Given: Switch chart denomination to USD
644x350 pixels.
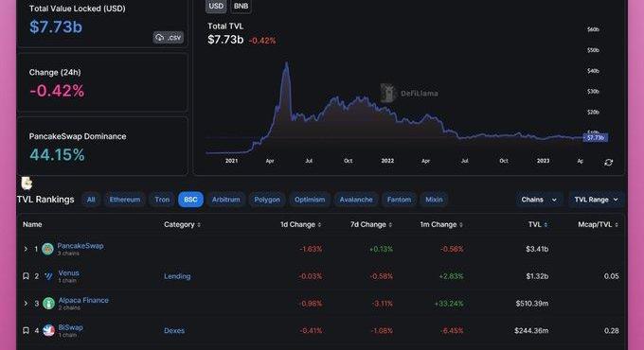Looking at the screenshot, I should click(x=216, y=7).
